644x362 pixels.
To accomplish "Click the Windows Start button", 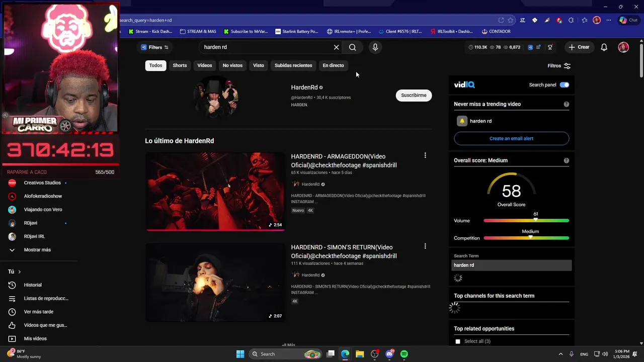I will coord(240,354).
